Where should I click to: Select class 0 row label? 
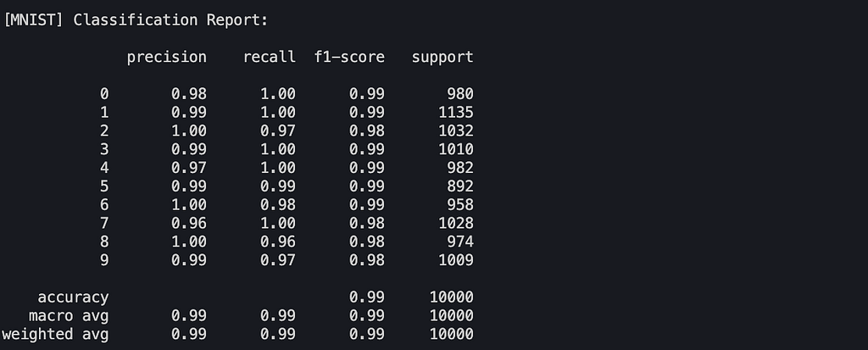104,93
